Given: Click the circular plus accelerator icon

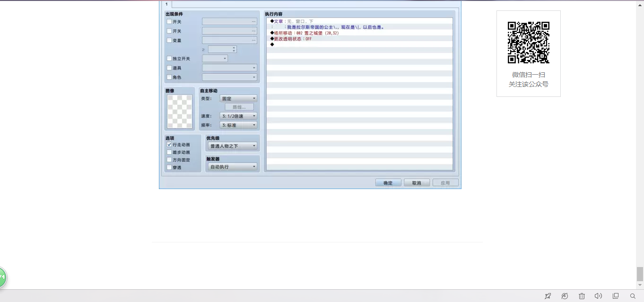Looking at the screenshot, I should pos(565,296).
